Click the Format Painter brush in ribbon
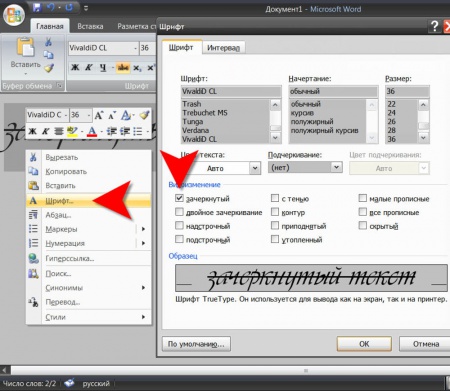The height and width of the screenshot is (391, 450). click(x=49, y=68)
